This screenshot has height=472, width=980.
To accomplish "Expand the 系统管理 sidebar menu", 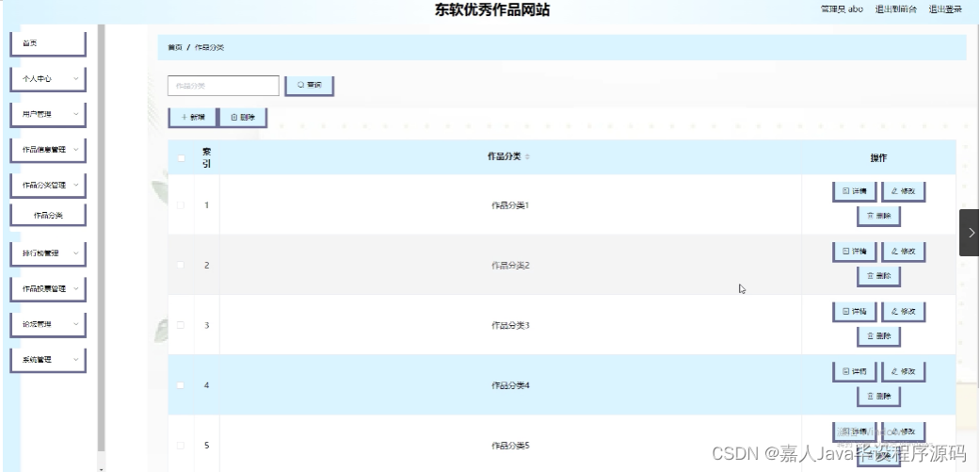I will [47, 360].
